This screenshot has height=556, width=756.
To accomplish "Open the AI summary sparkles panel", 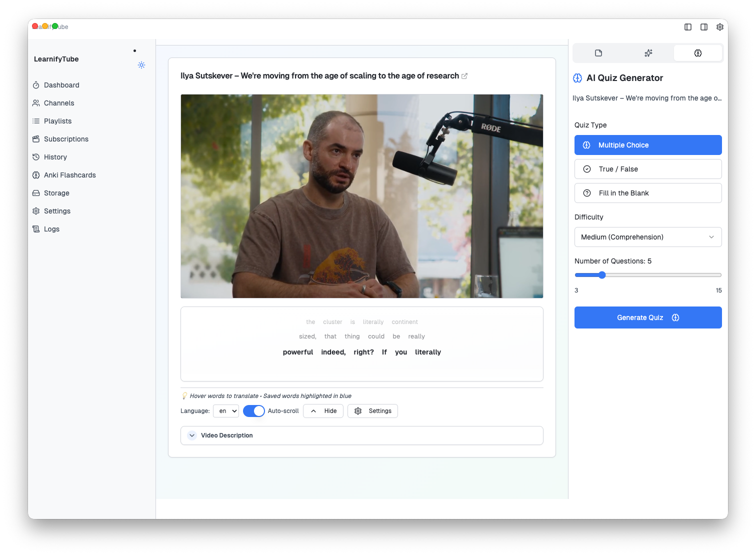I will click(648, 53).
